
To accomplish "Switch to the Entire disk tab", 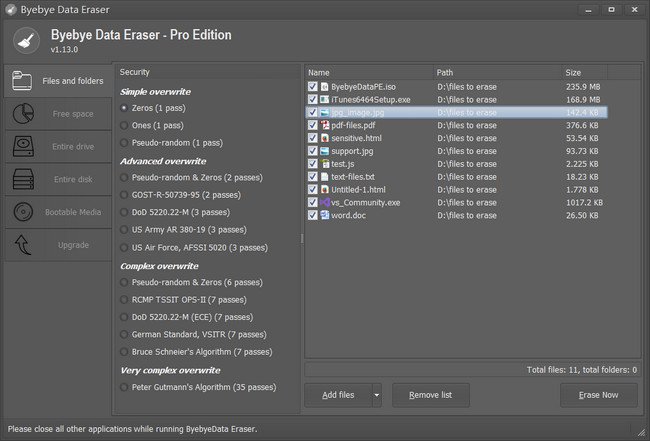I will [x=58, y=179].
